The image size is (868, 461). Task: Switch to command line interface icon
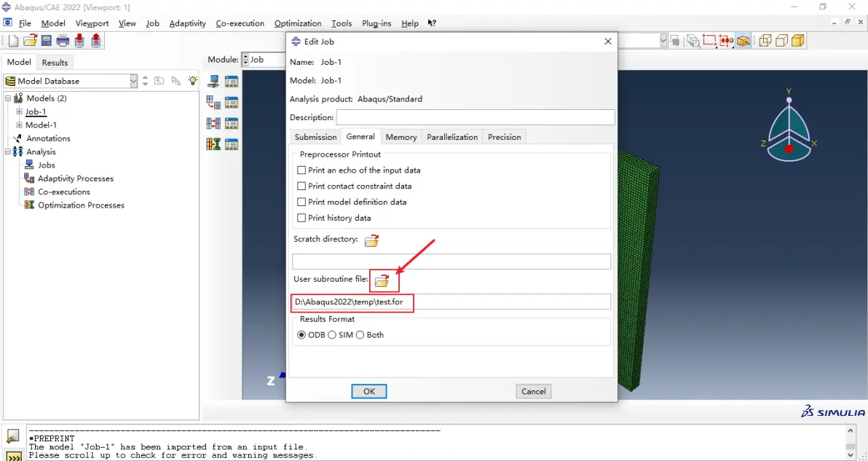12,457
